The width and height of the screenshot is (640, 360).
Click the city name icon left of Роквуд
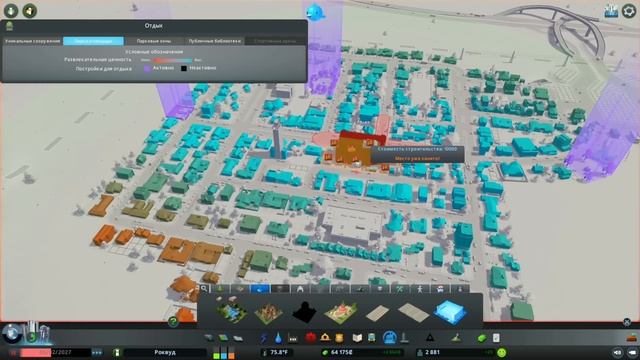pos(117,352)
